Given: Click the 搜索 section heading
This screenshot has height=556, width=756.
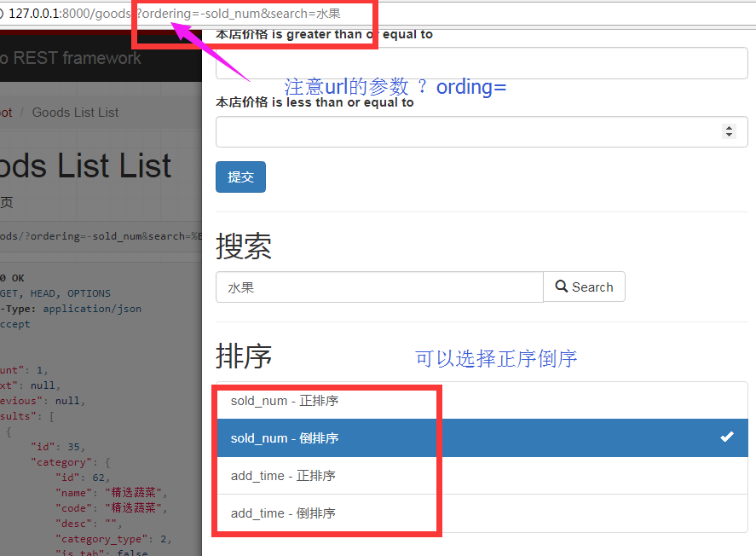Looking at the screenshot, I should (244, 247).
